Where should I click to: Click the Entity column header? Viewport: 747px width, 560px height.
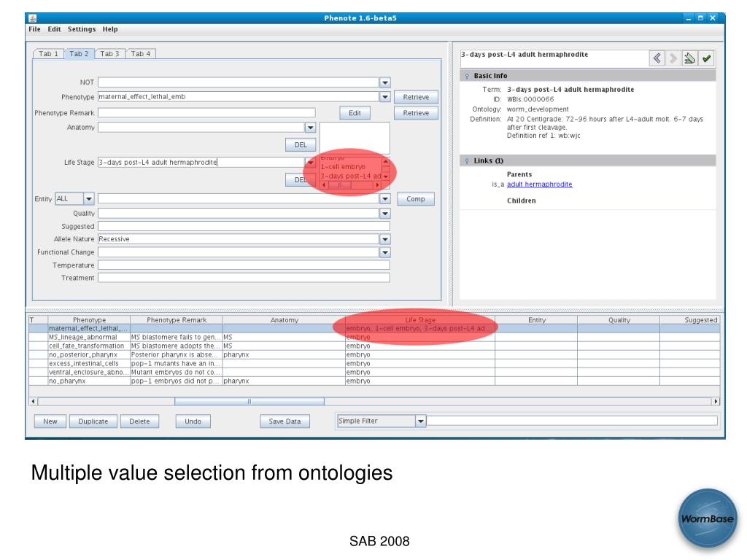tap(536, 320)
